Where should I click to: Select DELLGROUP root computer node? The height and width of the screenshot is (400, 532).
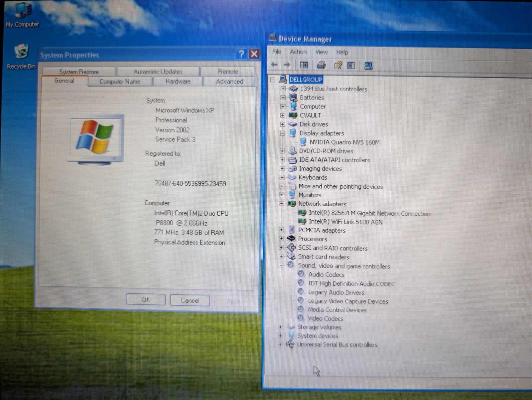tap(306, 80)
